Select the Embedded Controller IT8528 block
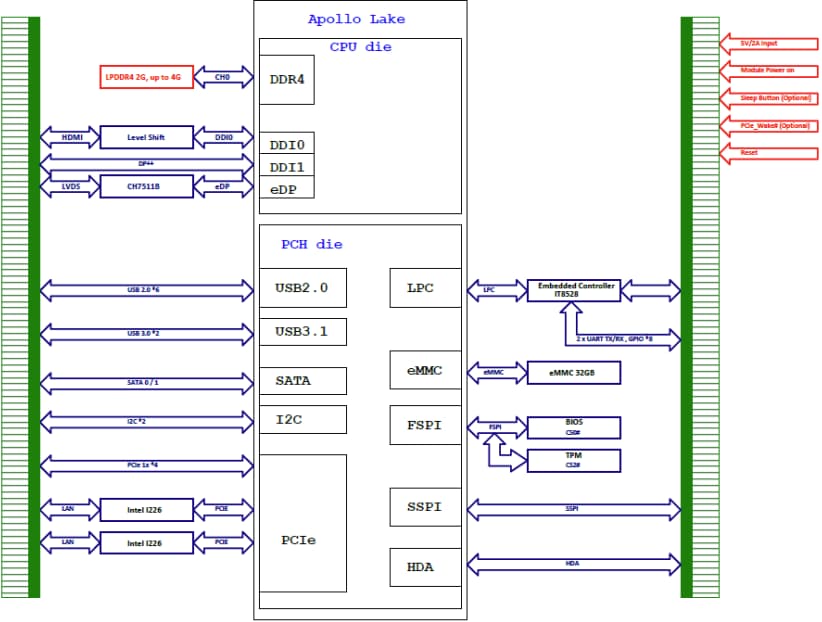This screenshot has width=822, height=622. coord(572,290)
